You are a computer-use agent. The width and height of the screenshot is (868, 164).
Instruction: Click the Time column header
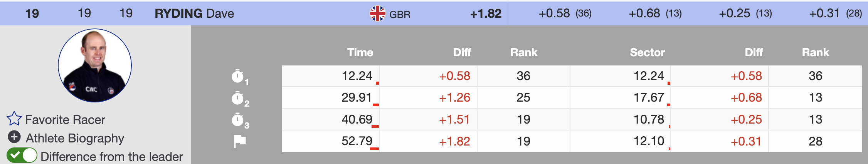pos(360,52)
